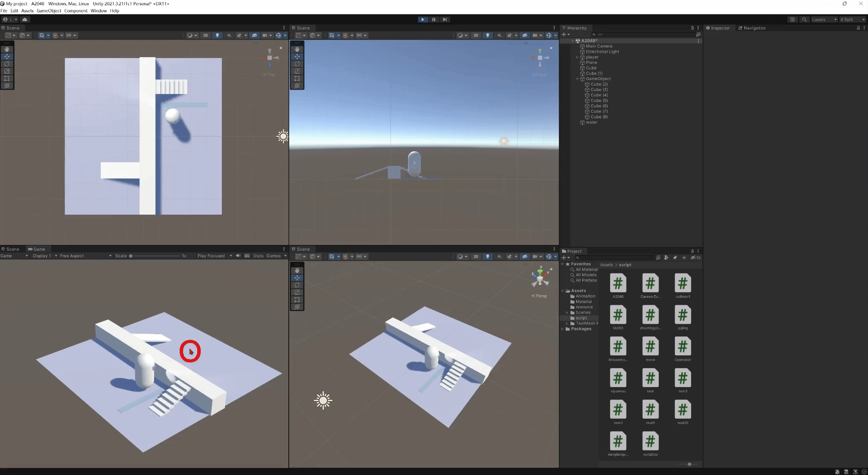The width and height of the screenshot is (868, 475).
Task: Click the undo history icon in the top-right toolbar
Action: [x=792, y=19]
